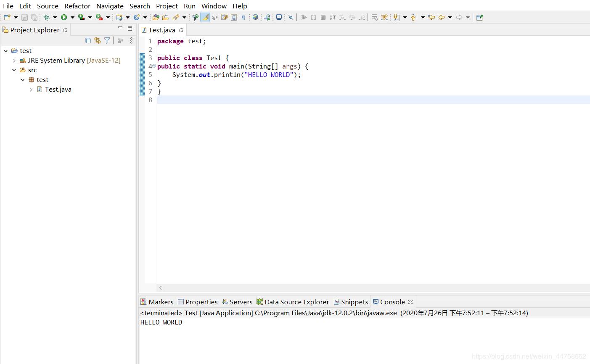This screenshot has width=590, height=364.
Task: Select Test.java in Project Explorer tree
Action: point(58,90)
